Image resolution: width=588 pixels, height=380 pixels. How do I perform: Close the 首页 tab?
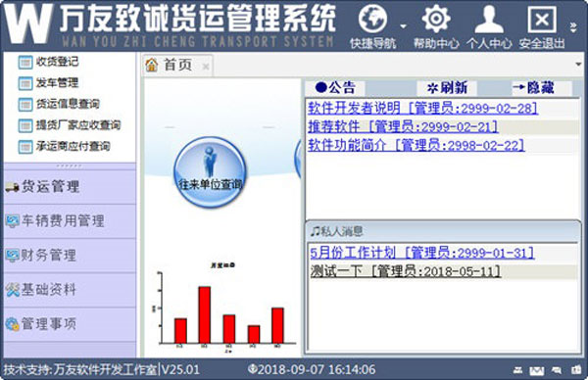click(x=206, y=67)
